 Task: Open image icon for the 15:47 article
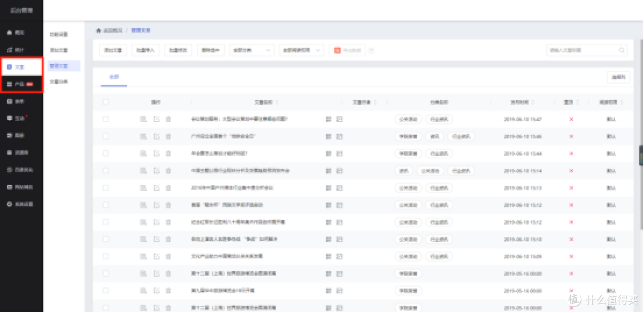click(339, 119)
